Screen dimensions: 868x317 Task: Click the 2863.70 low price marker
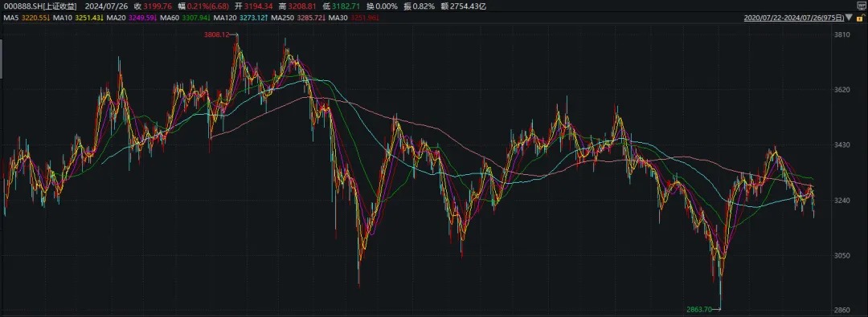click(698, 309)
